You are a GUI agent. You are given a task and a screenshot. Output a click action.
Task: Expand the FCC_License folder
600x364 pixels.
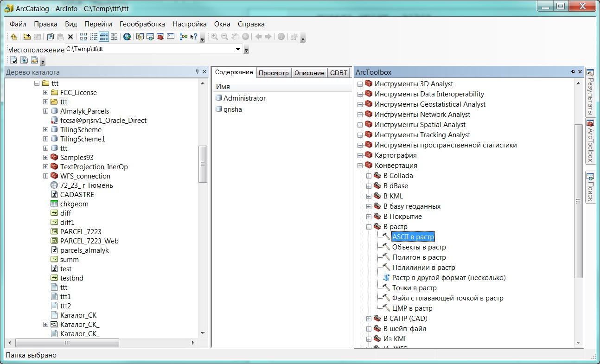point(45,93)
